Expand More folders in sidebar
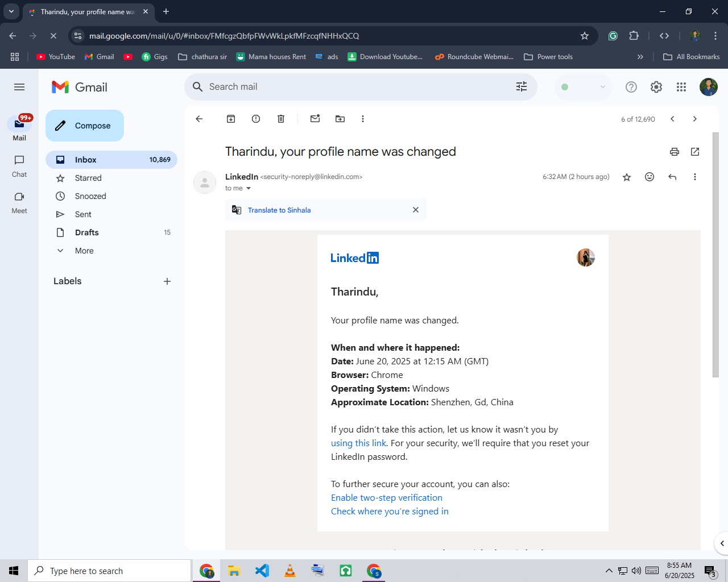The height and width of the screenshot is (582, 728). pos(84,251)
